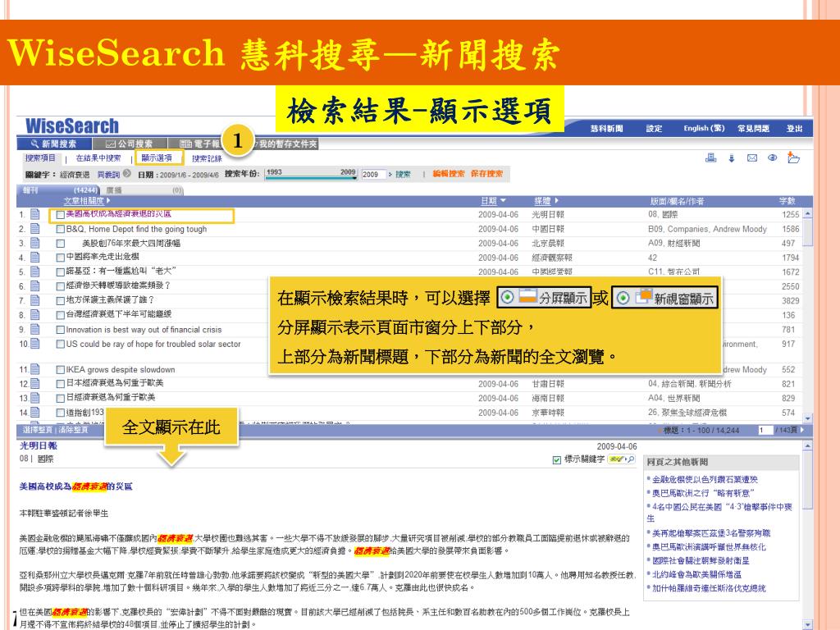Viewport: 840px width, 630px height.
Task: Tick checkbox for 美國高校成為經濟衰退的災區
Action: (61, 215)
